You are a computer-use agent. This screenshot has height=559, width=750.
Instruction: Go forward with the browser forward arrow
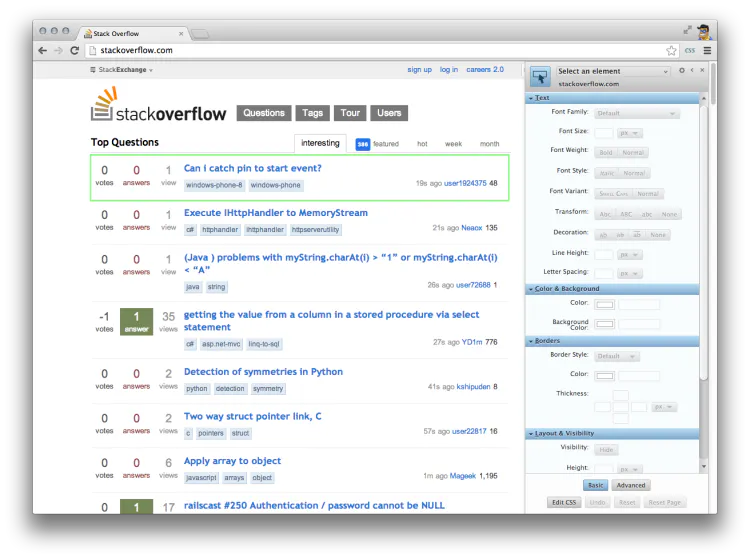[x=58, y=50]
